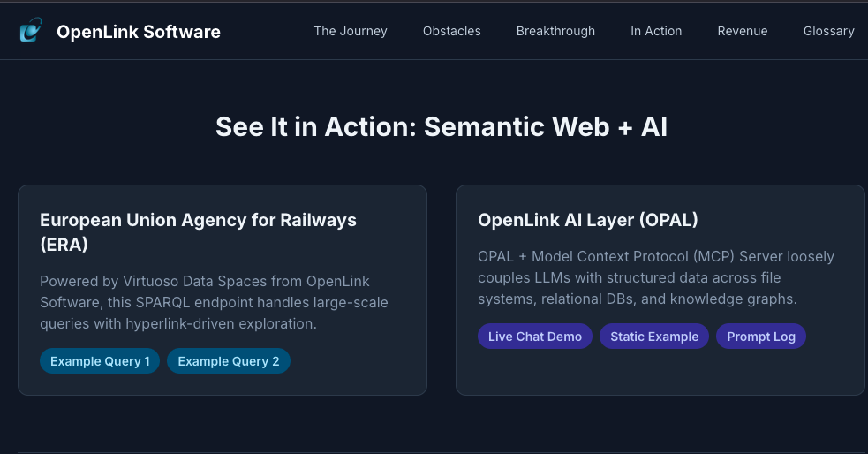Open the Revenue nav link
The width and height of the screenshot is (868, 454).
pos(743,31)
